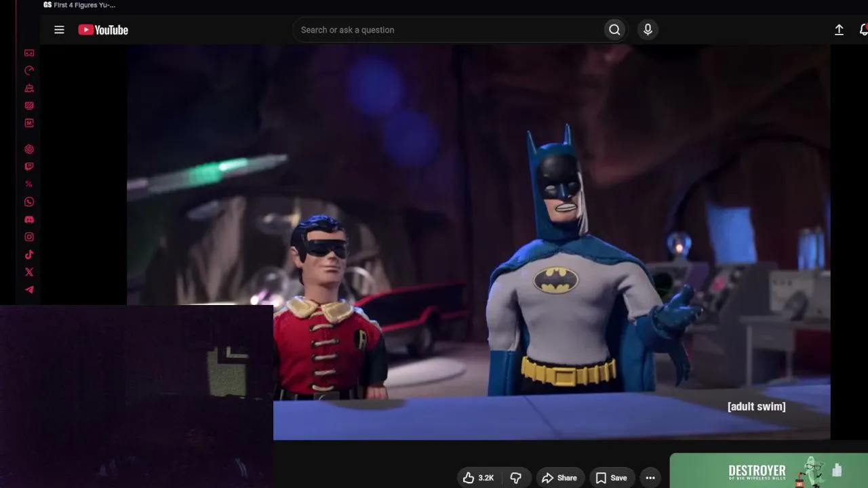Open the upload/create video button

click(x=839, y=30)
